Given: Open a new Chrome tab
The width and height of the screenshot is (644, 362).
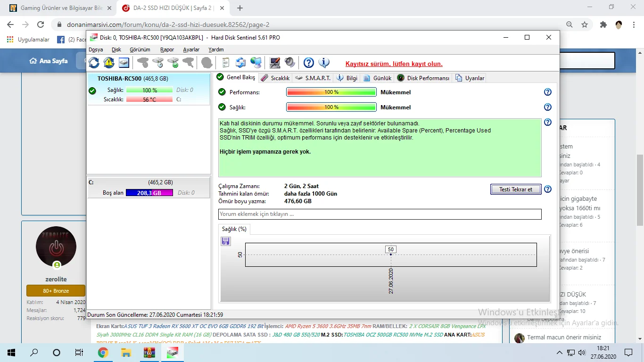Looking at the screenshot, I should pos(240,8).
